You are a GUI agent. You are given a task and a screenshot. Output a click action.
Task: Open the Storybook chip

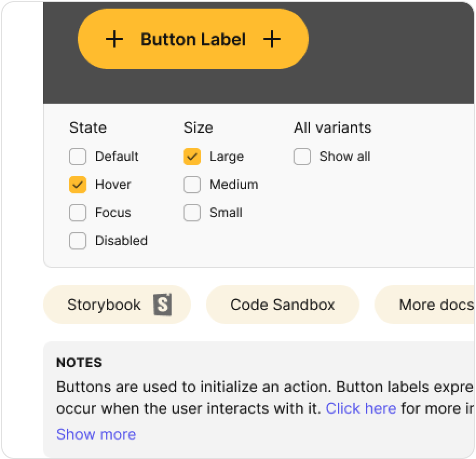click(x=117, y=305)
